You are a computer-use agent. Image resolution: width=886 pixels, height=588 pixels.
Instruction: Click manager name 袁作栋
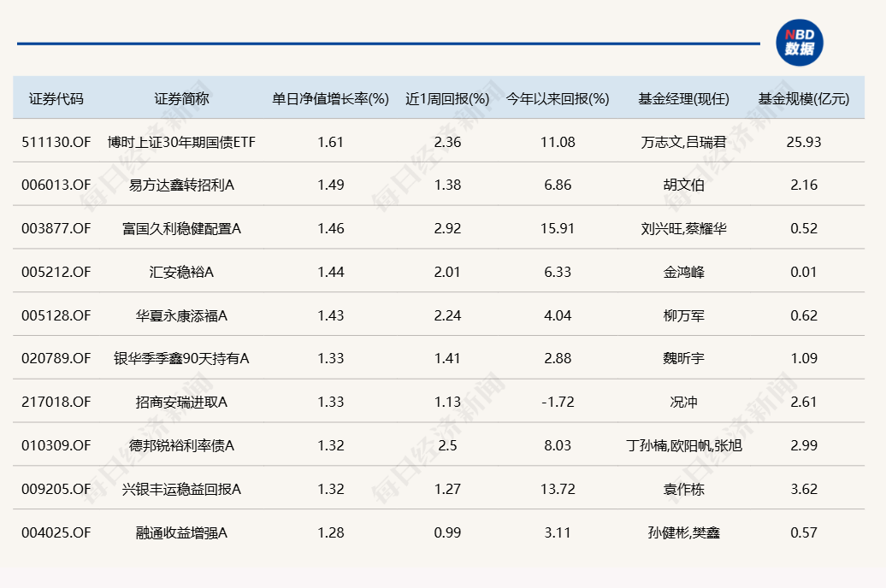(x=683, y=489)
